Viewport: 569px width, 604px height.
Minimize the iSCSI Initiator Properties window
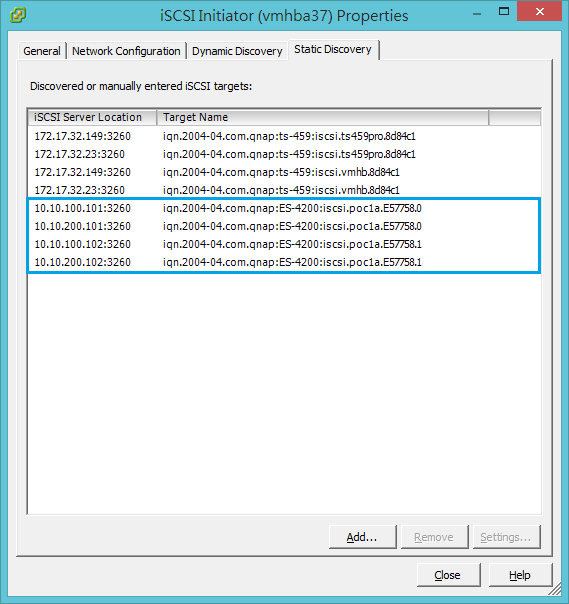pos(477,14)
